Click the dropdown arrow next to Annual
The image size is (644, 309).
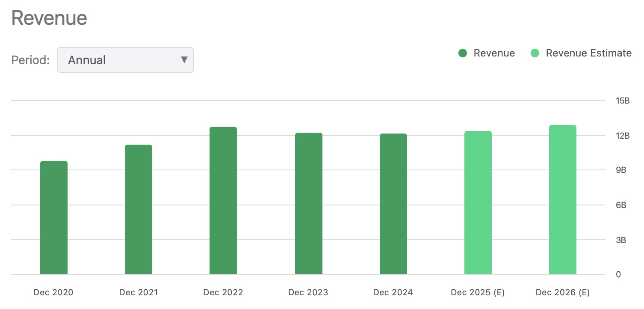pos(184,60)
